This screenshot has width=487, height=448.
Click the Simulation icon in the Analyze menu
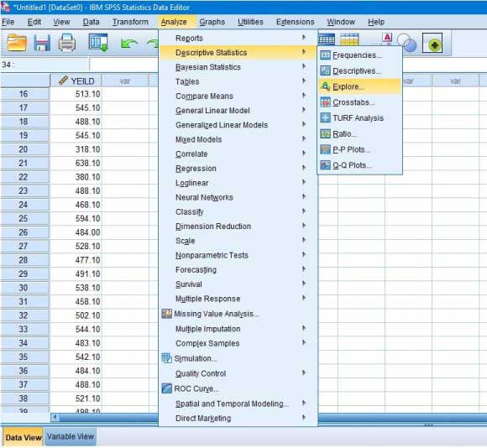167,358
